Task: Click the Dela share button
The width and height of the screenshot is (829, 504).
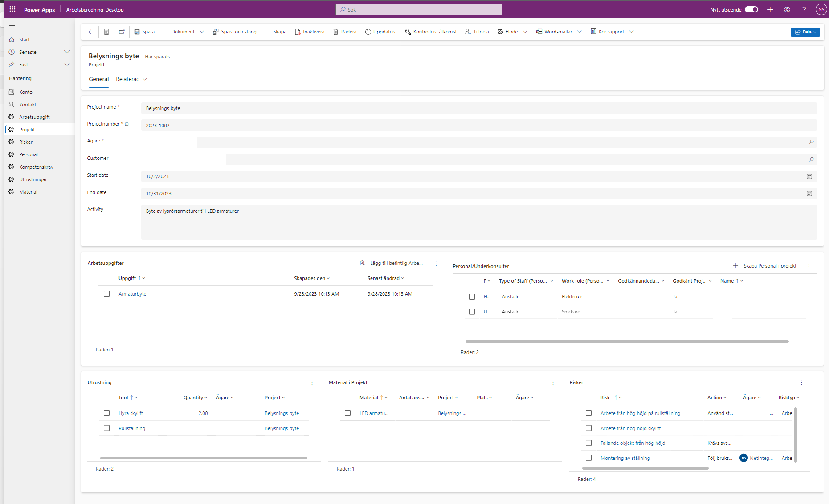Action: coord(804,32)
